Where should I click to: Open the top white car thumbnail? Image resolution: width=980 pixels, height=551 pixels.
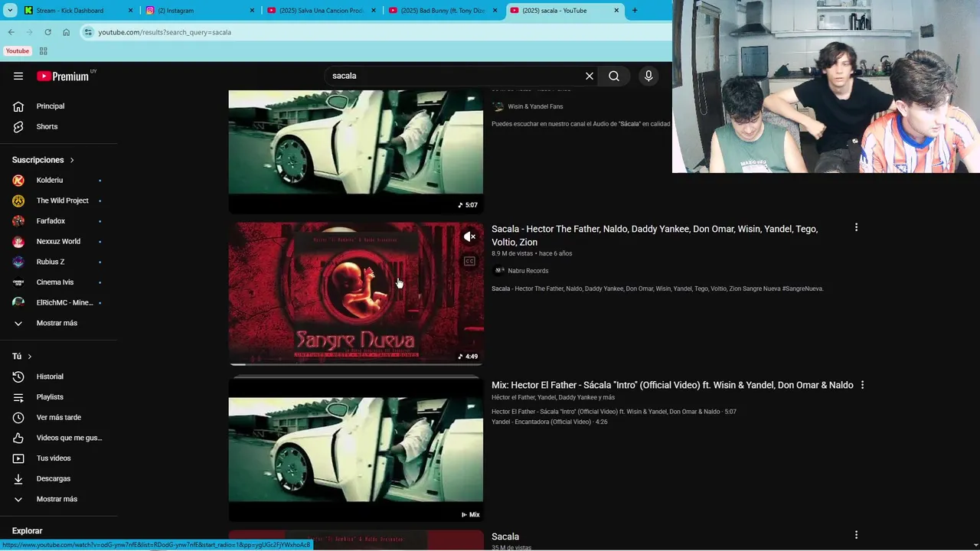click(x=356, y=152)
